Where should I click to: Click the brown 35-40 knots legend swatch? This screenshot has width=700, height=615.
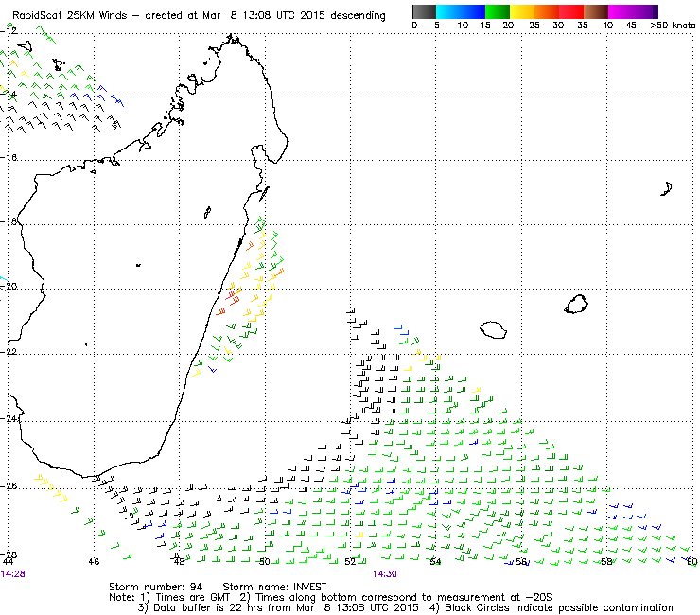[x=596, y=11]
